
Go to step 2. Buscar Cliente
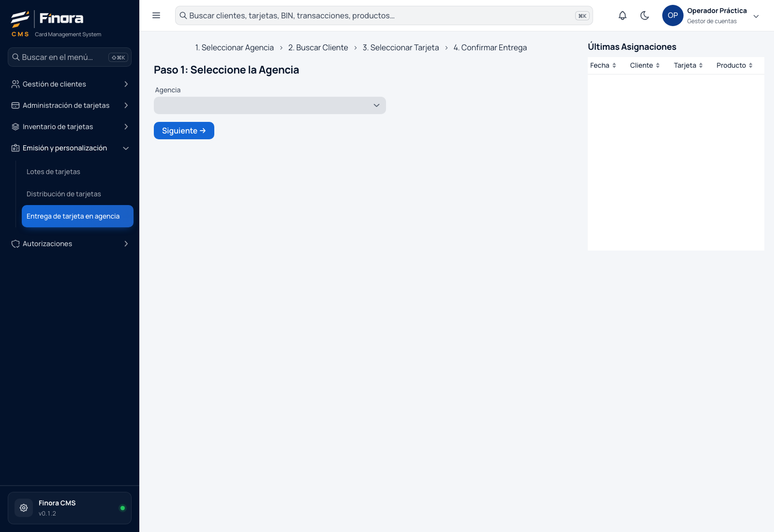(318, 47)
